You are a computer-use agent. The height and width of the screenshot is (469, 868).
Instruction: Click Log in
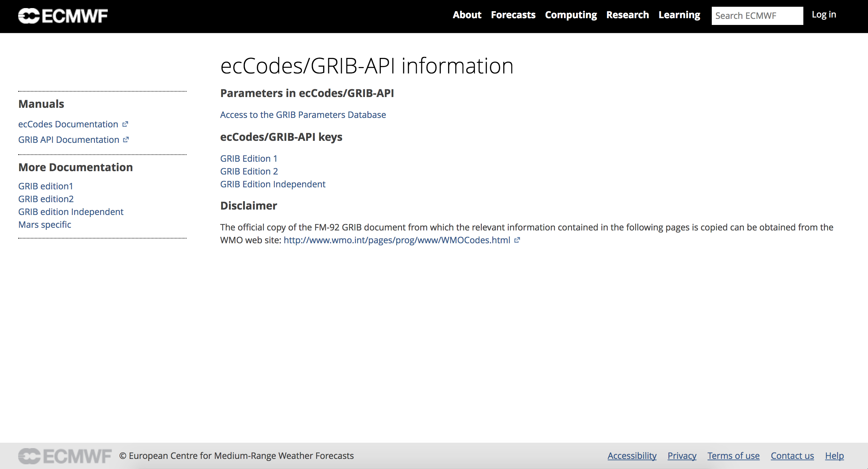pyautogui.click(x=824, y=14)
